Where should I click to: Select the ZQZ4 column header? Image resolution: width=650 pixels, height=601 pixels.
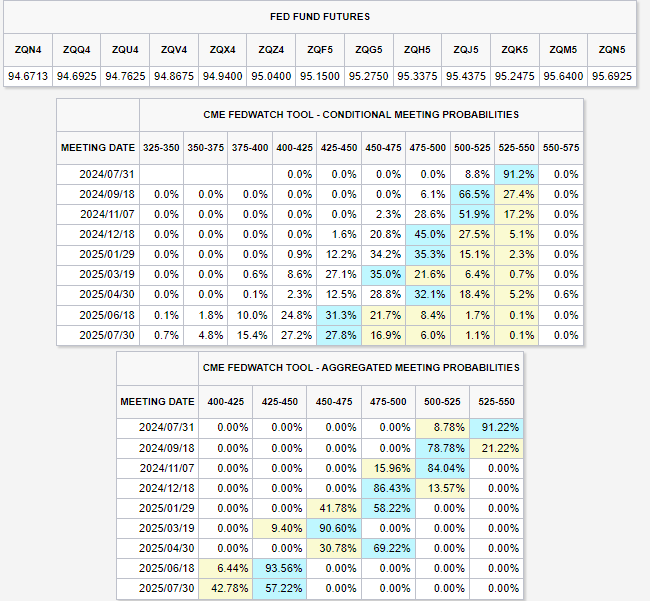coord(271,50)
